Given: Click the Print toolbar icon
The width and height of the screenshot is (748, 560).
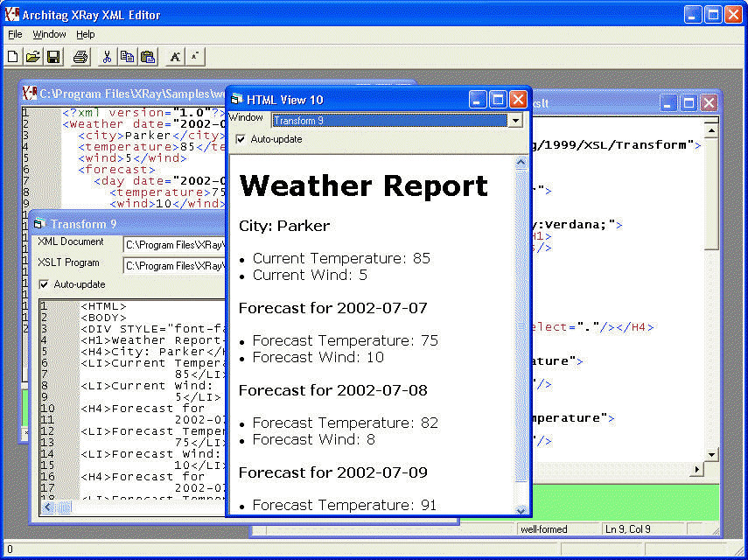Looking at the screenshot, I should [x=80, y=57].
